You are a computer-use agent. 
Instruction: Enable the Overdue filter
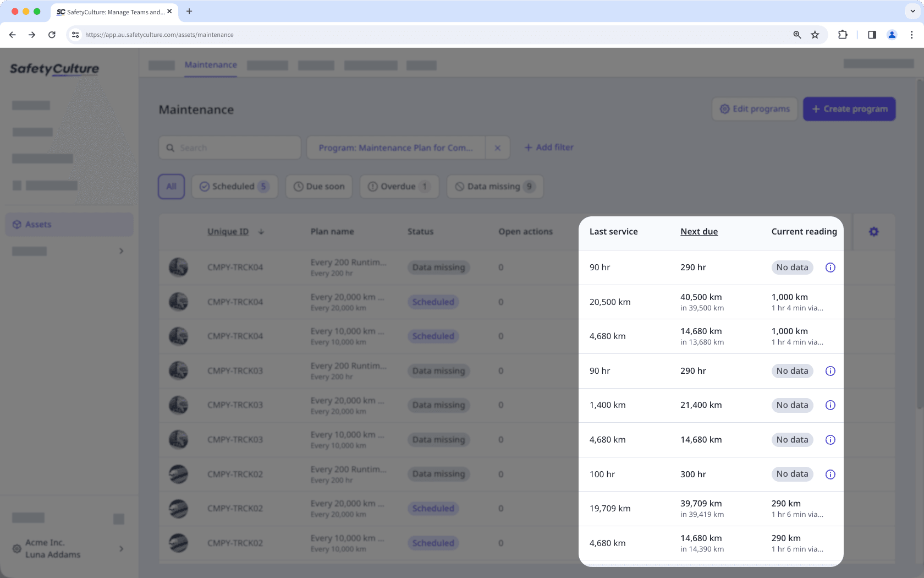click(399, 187)
